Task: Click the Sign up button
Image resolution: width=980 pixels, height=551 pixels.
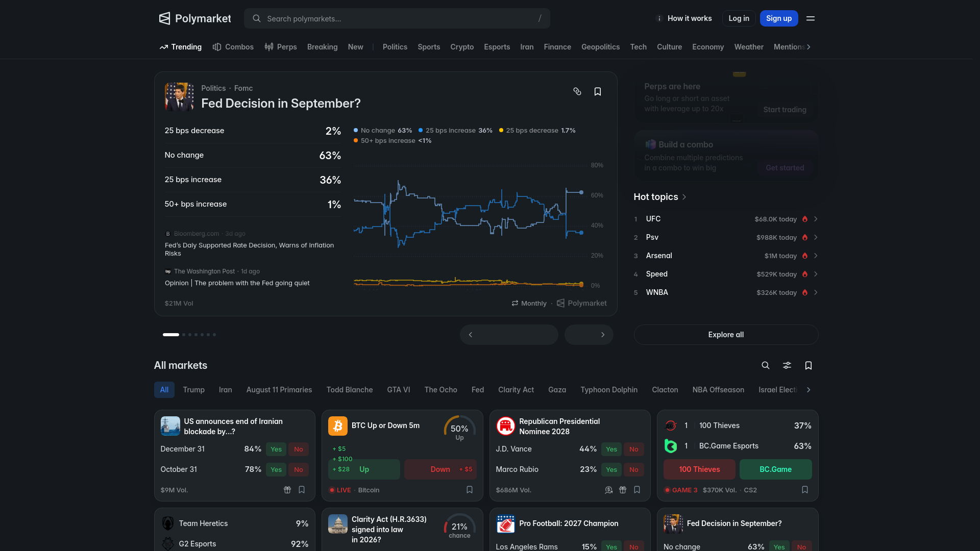Action: (x=779, y=18)
